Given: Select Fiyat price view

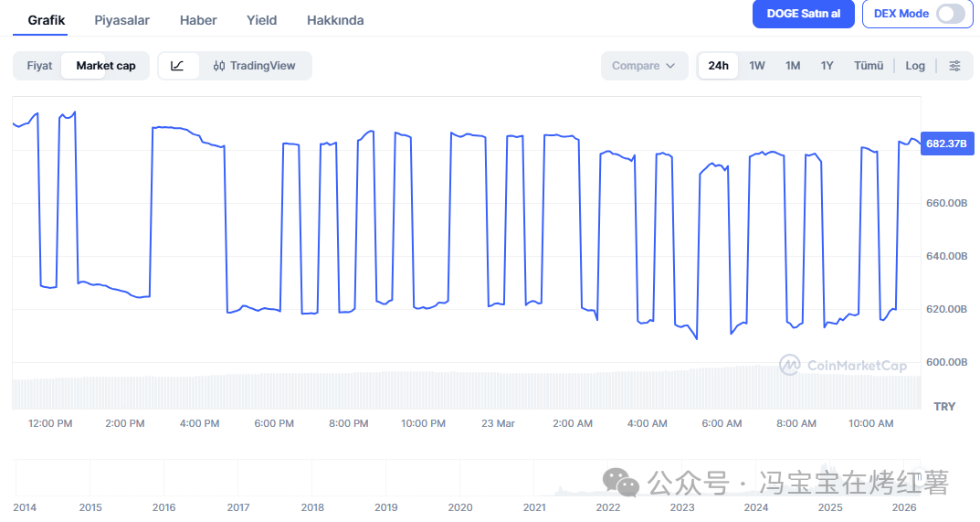Looking at the screenshot, I should [39, 66].
